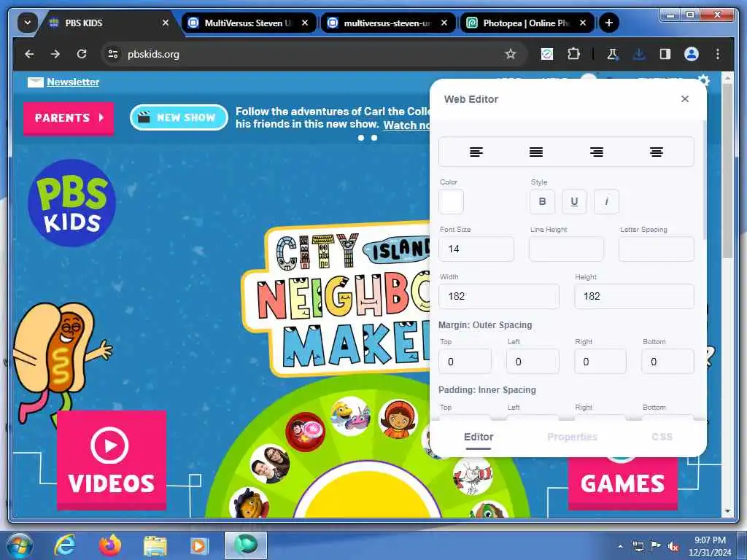The height and width of the screenshot is (560, 747).
Task: Open Windows Media Player from taskbar
Action: coord(200,545)
